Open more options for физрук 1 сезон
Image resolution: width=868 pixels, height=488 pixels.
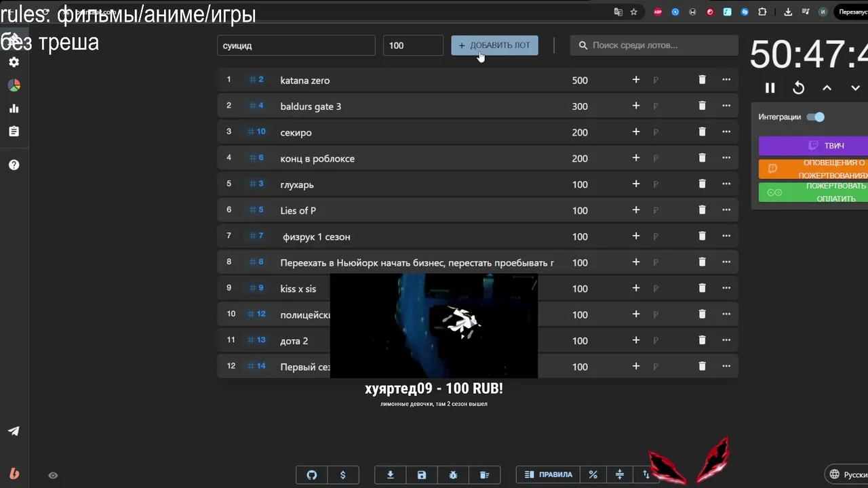(726, 237)
